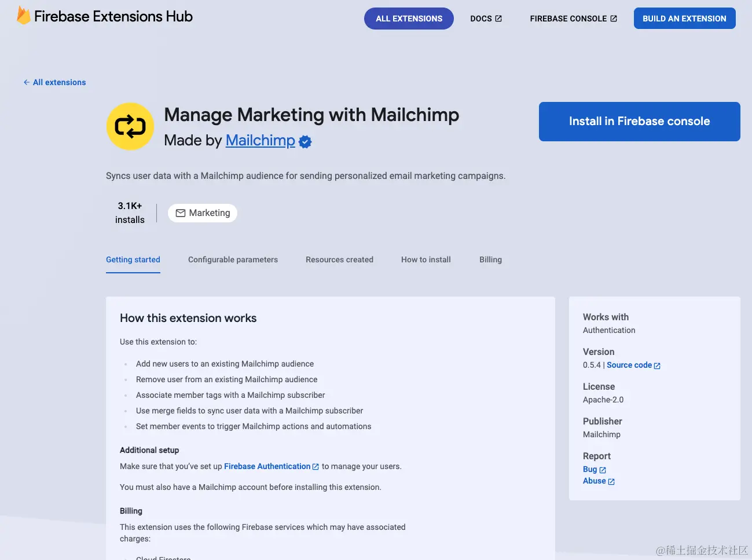Viewport: 752px width, 560px height.
Task: Switch to Configurable parameters tab
Action: 233,259
